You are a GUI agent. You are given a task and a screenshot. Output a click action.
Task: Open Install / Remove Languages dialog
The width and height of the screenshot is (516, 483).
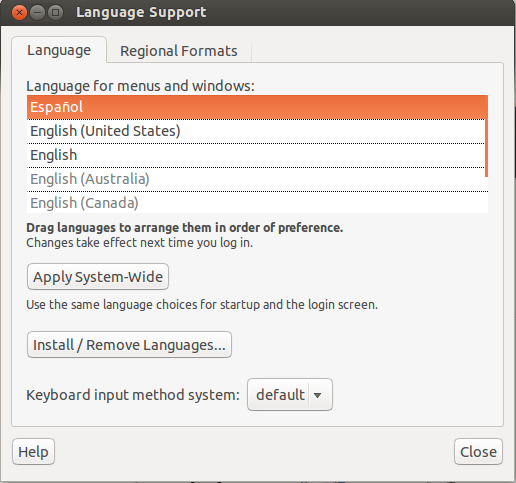point(129,345)
